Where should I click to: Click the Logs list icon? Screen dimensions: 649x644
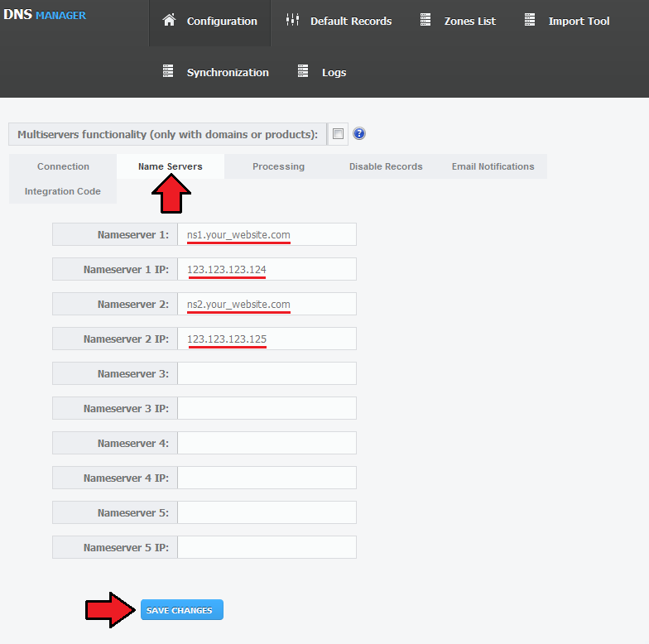303,71
